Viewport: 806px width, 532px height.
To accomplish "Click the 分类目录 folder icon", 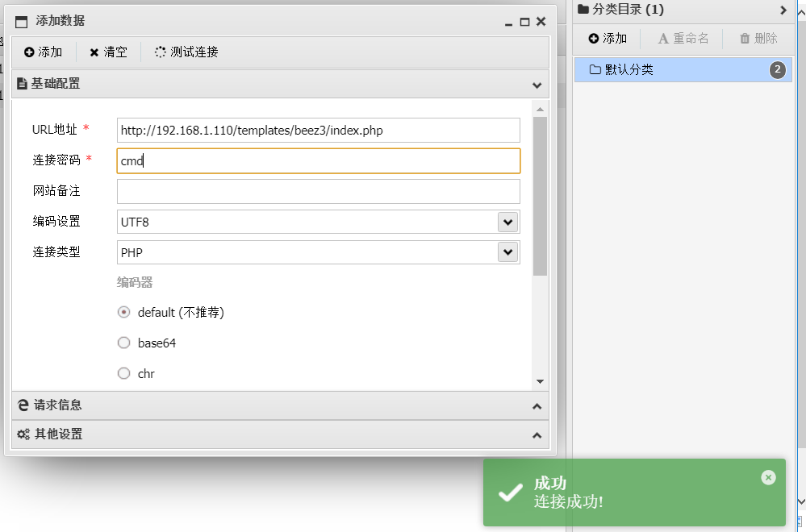I will point(583,9).
